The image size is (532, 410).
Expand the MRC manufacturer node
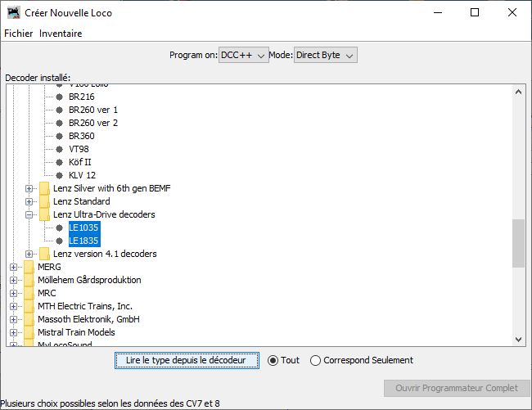(14, 293)
